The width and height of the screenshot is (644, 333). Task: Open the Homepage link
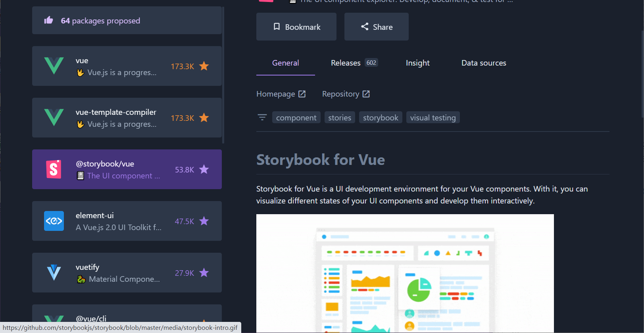(281, 94)
